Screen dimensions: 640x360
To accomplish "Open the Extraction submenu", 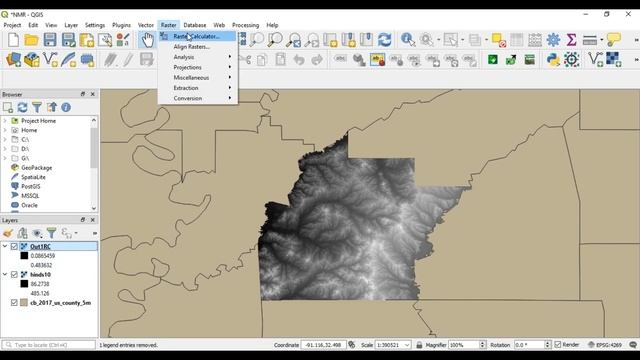I will click(198, 88).
